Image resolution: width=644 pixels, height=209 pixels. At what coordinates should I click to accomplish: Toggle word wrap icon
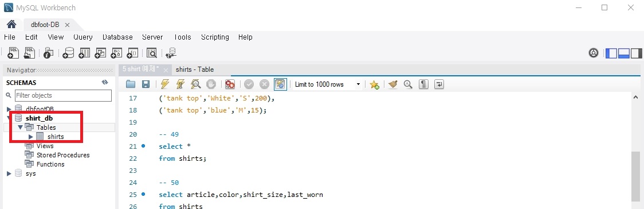[439, 84]
